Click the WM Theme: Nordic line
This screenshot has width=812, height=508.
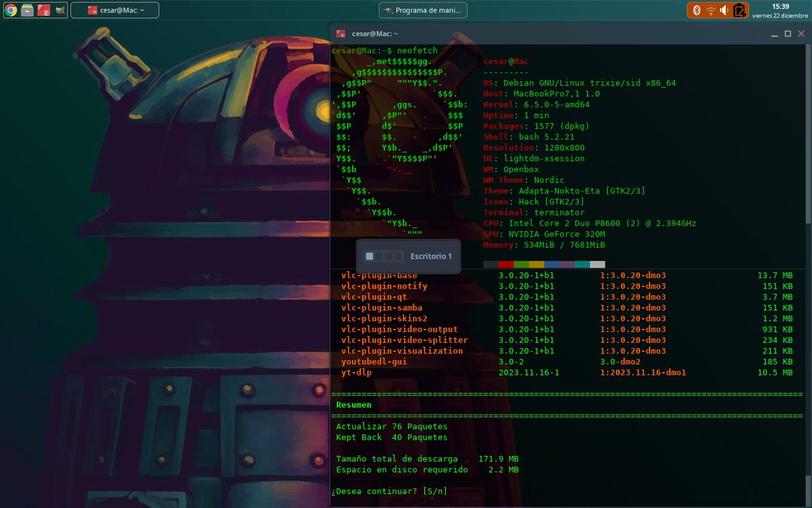524,181
